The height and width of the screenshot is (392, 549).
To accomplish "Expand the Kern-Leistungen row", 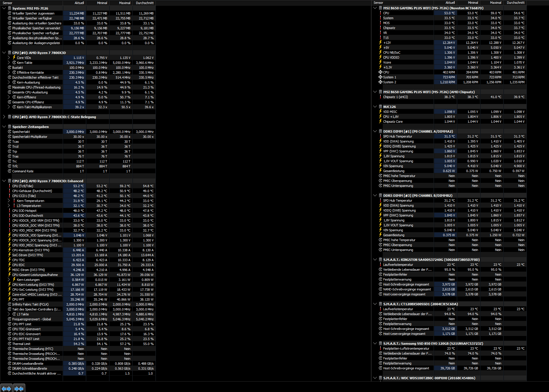I will click(9, 280).
